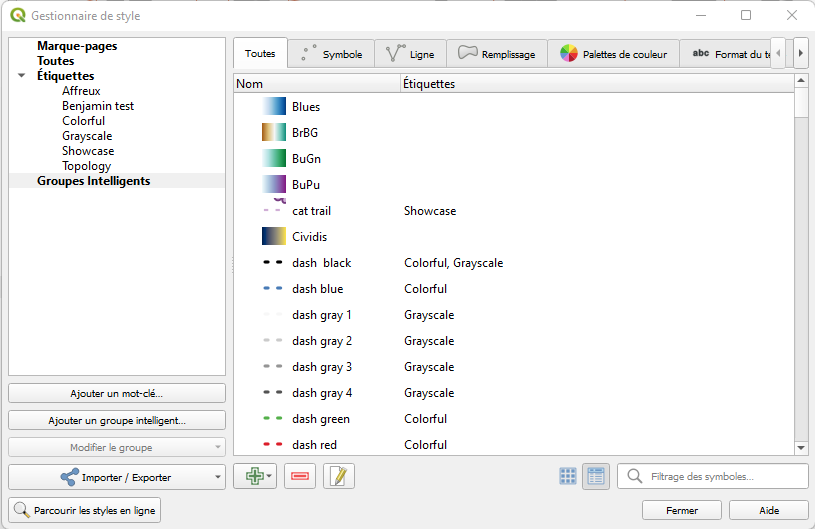This screenshot has height=529, width=815.
Task: Click the dash green line symbol icon
Action: 273,418
